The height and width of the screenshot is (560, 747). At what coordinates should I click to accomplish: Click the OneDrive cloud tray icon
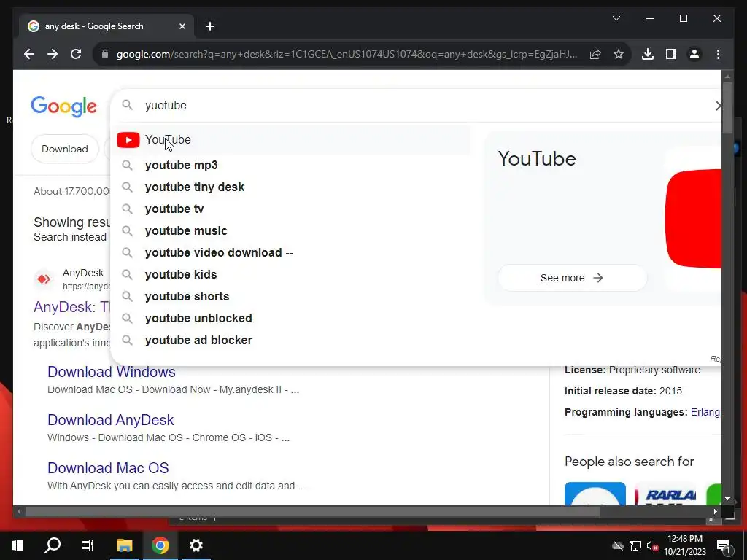pyautogui.click(x=618, y=545)
